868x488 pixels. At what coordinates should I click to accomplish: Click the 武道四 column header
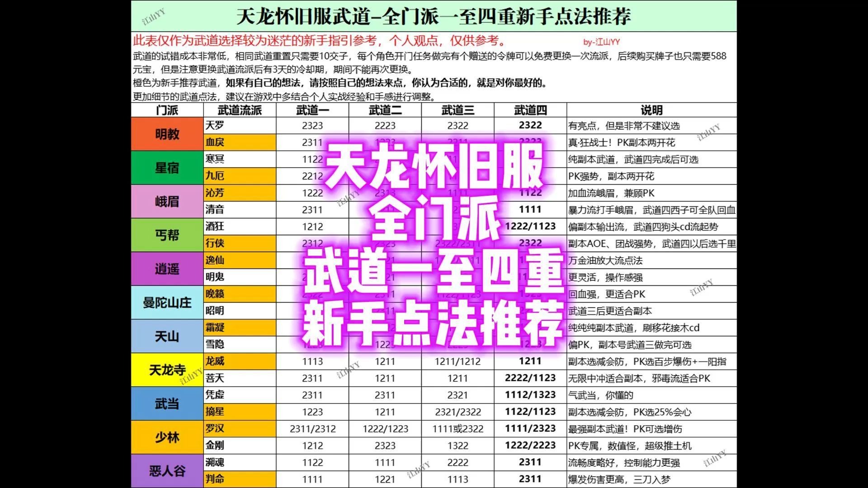pyautogui.click(x=530, y=110)
